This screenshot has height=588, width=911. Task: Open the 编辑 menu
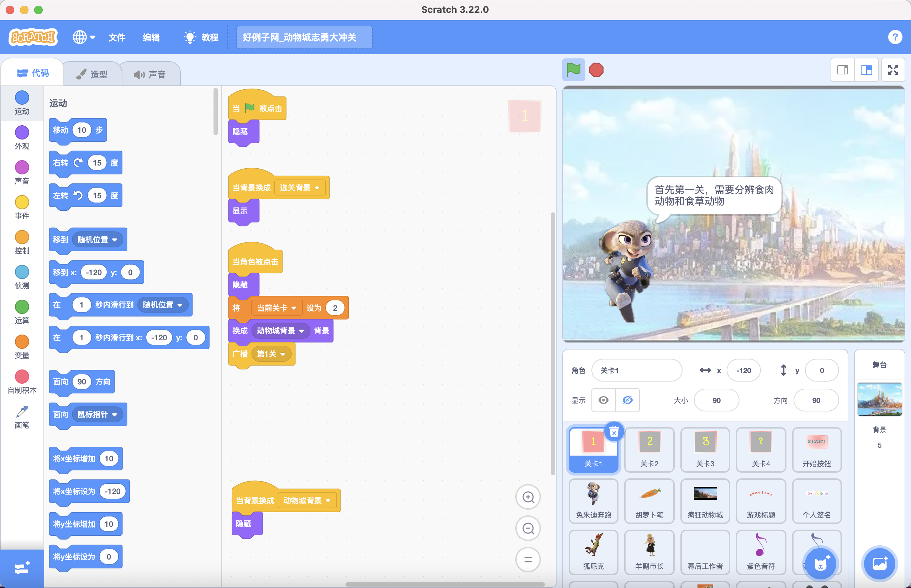(151, 37)
